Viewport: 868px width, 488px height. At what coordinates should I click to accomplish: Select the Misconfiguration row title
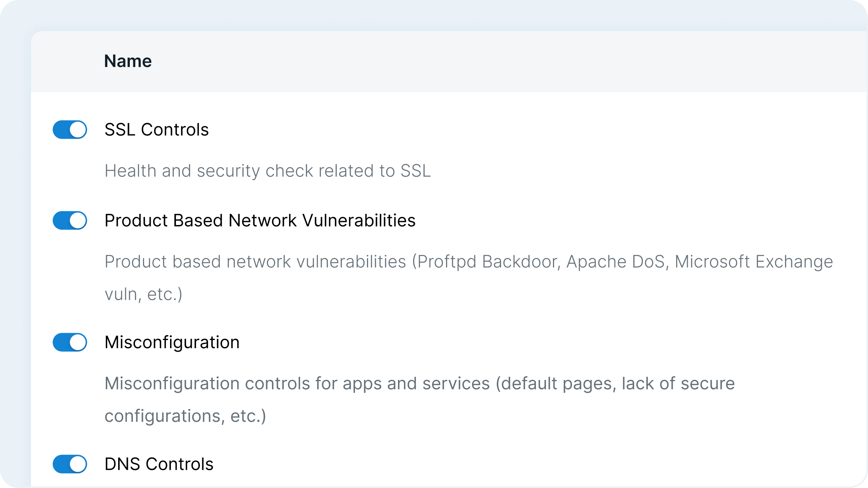172,342
